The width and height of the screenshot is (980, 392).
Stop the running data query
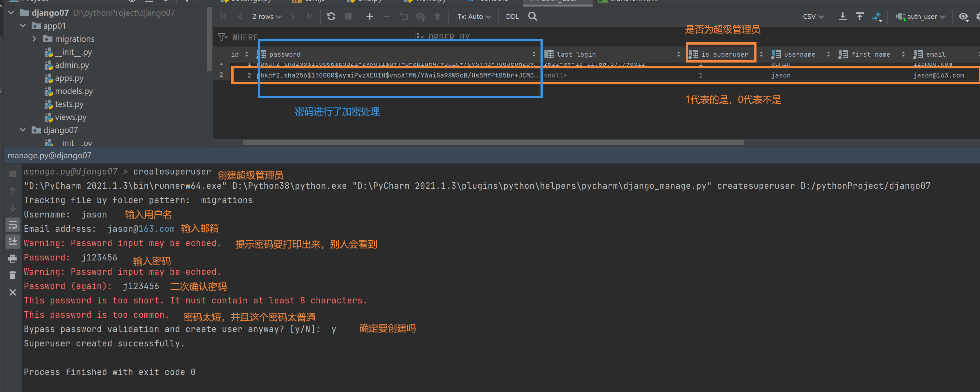pos(348,16)
